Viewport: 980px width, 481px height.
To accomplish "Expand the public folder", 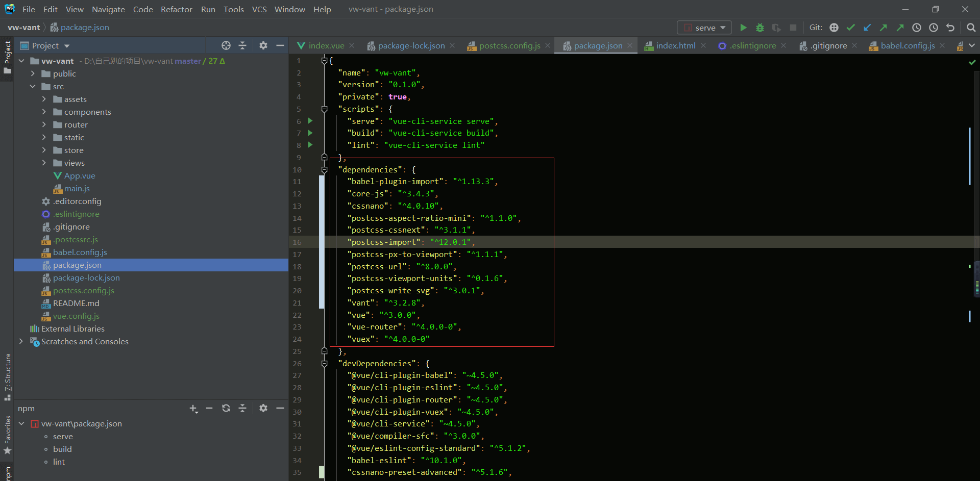I will pos(33,73).
